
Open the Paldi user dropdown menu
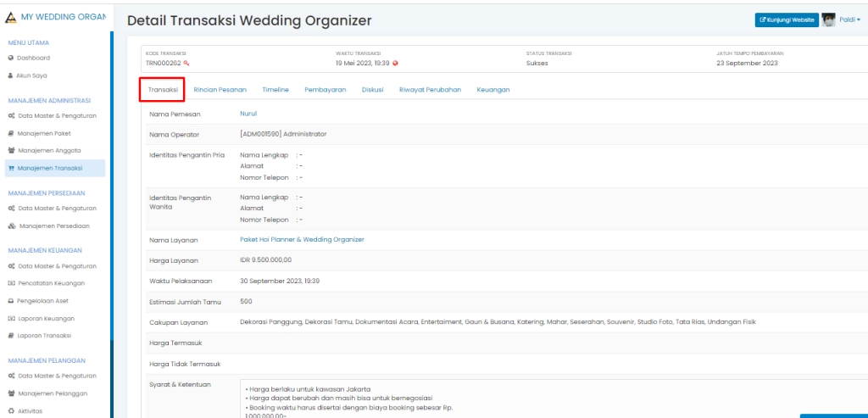pos(849,20)
